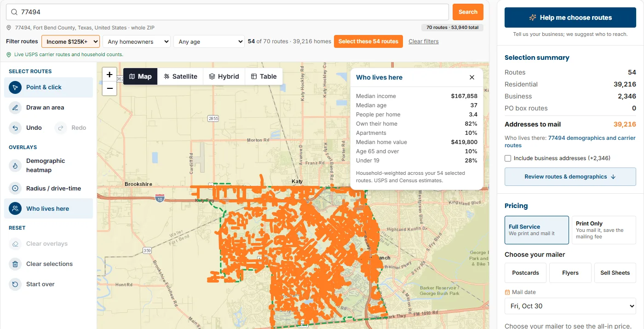Viewport: 644px width, 329px height.
Task: Choose the Postcards mailer option
Action: coord(525,273)
